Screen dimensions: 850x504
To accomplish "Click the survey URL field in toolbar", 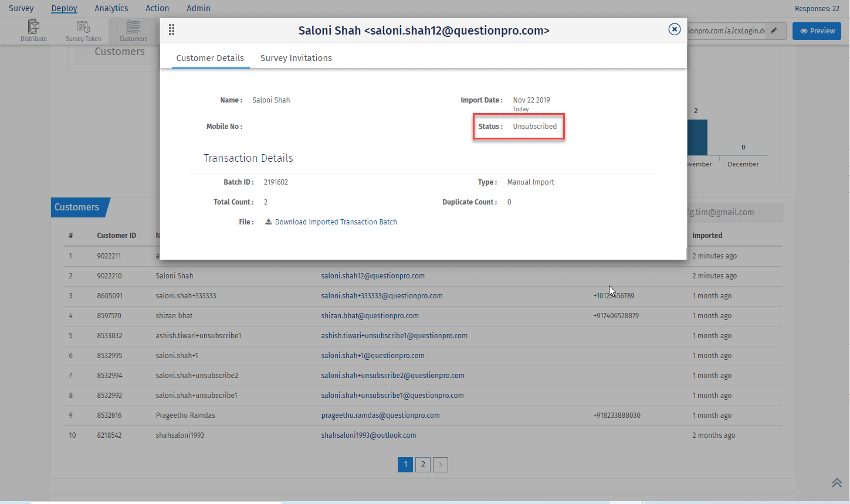I will click(726, 30).
